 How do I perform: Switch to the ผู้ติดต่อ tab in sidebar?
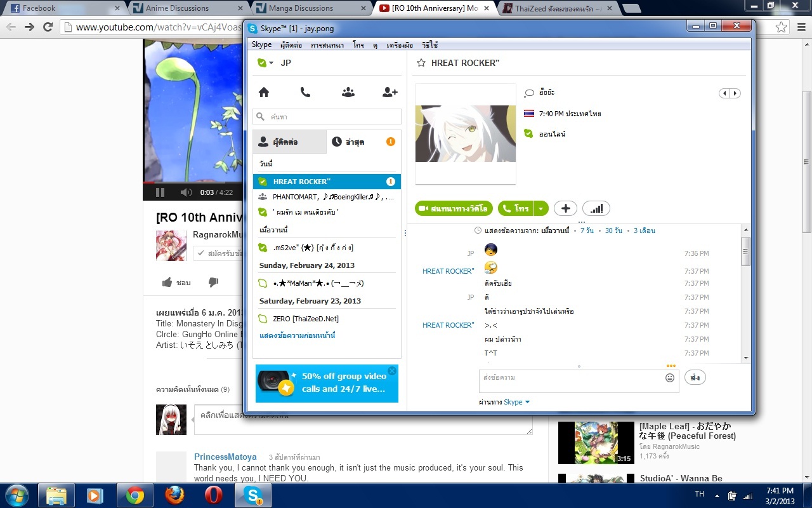290,142
